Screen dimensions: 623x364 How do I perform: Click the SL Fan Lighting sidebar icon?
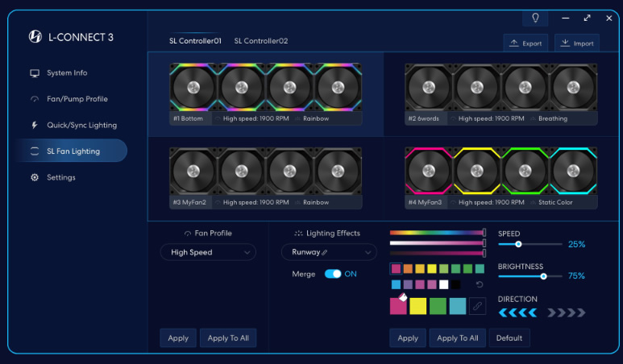[x=35, y=151]
